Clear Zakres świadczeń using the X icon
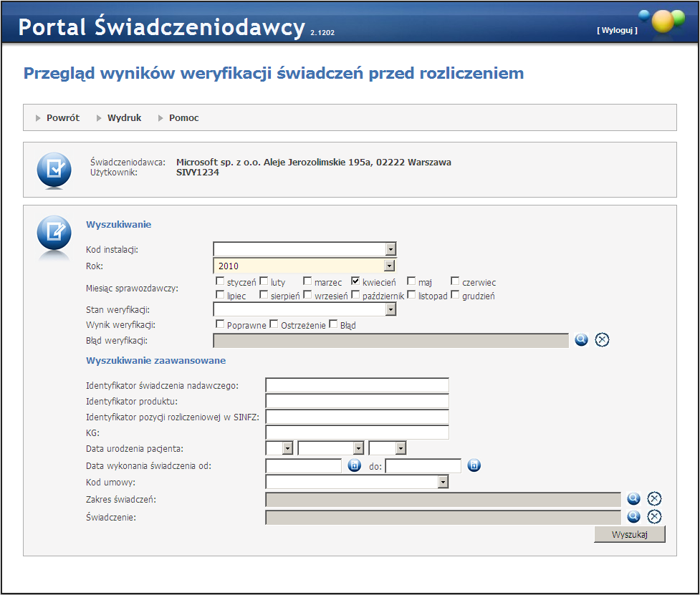The height and width of the screenshot is (595, 700). pyautogui.click(x=654, y=499)
